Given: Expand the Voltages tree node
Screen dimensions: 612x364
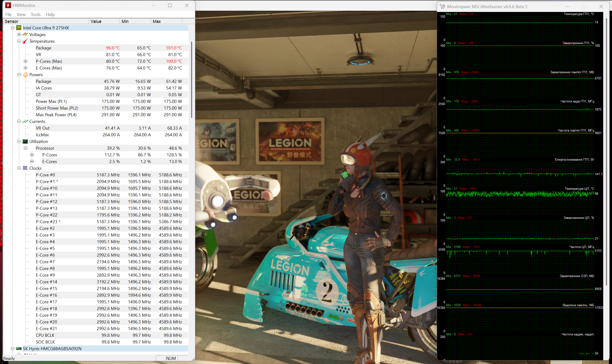Looking at the screenshot, I should [x=19, y=34].
